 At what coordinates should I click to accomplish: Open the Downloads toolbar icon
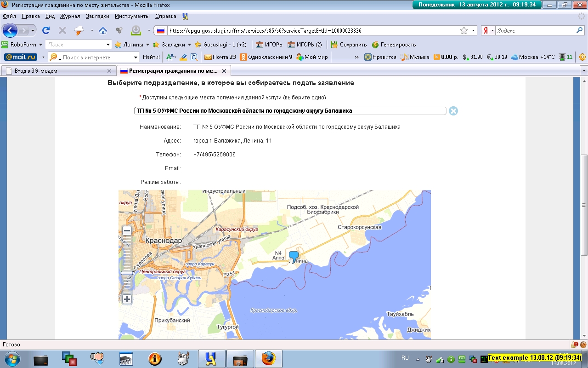pyautogui.click(x=136, y=31)
